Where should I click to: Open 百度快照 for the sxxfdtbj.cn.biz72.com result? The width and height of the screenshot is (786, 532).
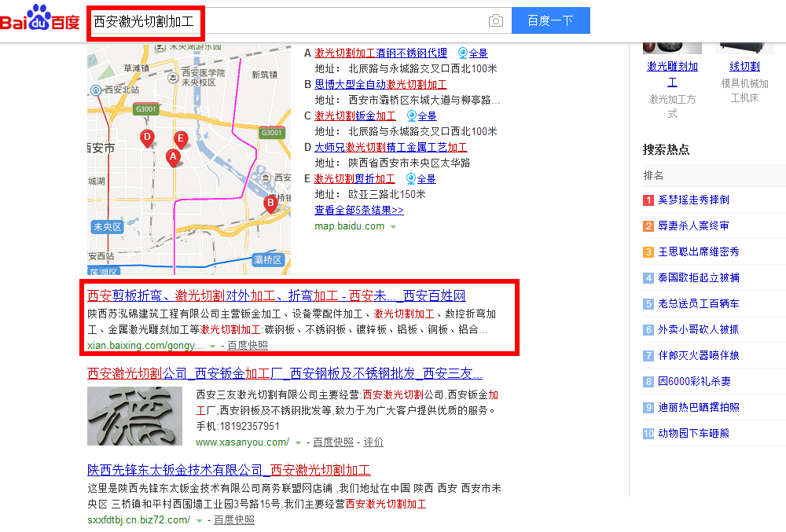(234, 520)
